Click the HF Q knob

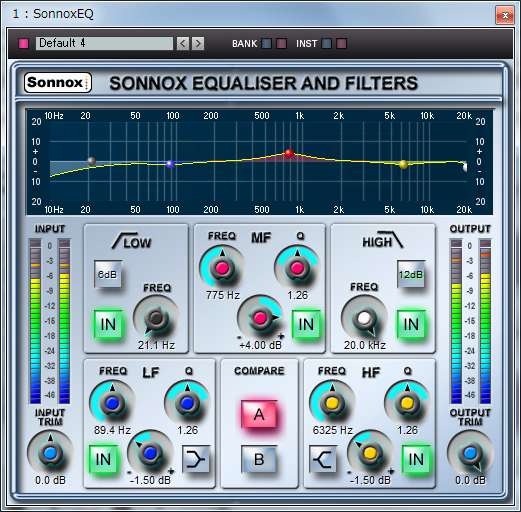(x=407, y=403)
